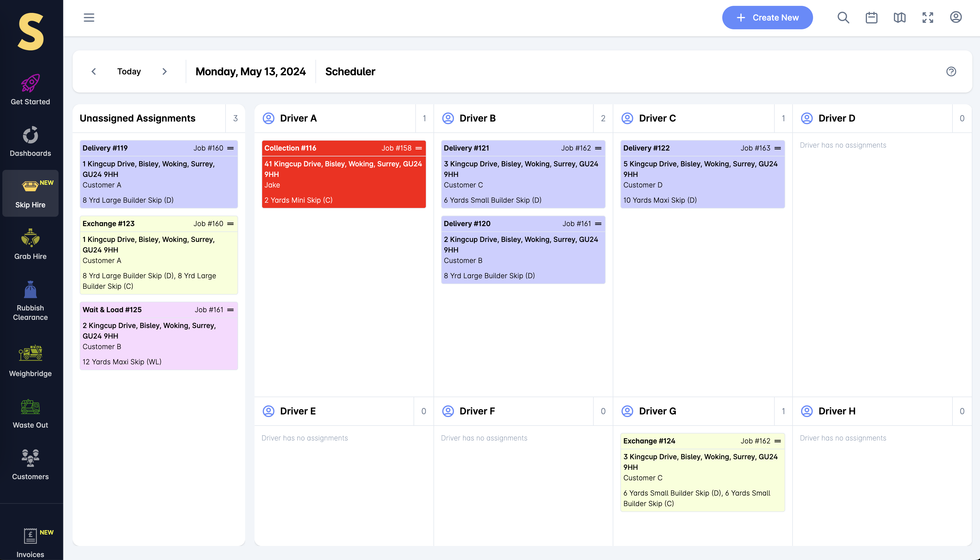The image size is (980, 560).
Task: Open Grab Hire in sidebar
Action: pyautogui.click(x=30, y=245)
